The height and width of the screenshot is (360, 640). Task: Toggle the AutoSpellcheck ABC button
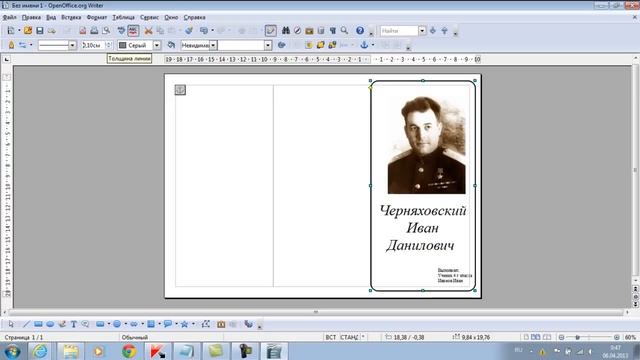(133, 31)
